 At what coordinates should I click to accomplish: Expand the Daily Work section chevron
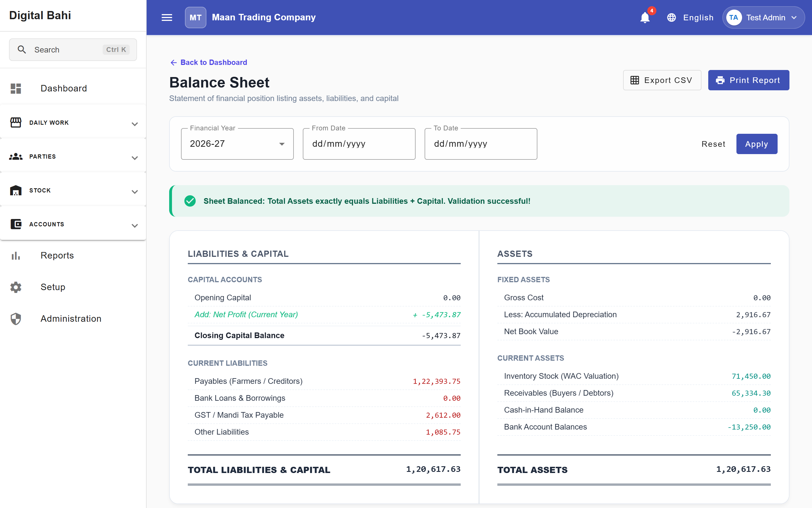(x=135, y=124)
